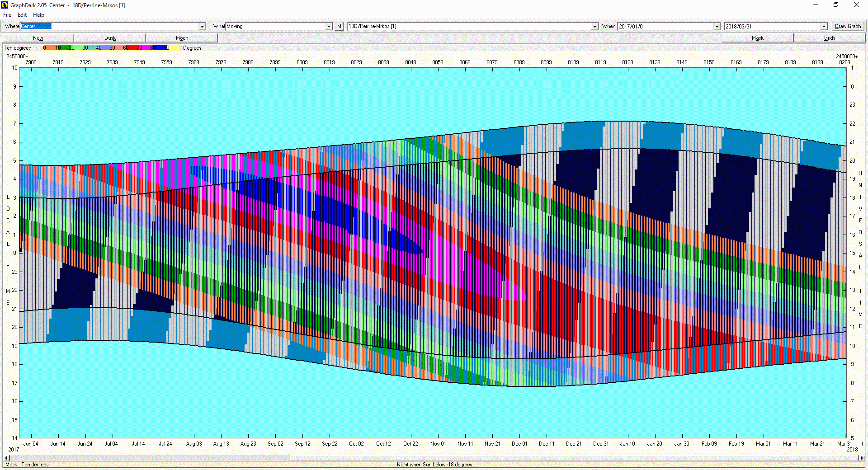This screenshot has height=470, width=868.
Task: Click the salmon 50-degree legend swatch
Action: pyautogui.click(x=118, y=48)
